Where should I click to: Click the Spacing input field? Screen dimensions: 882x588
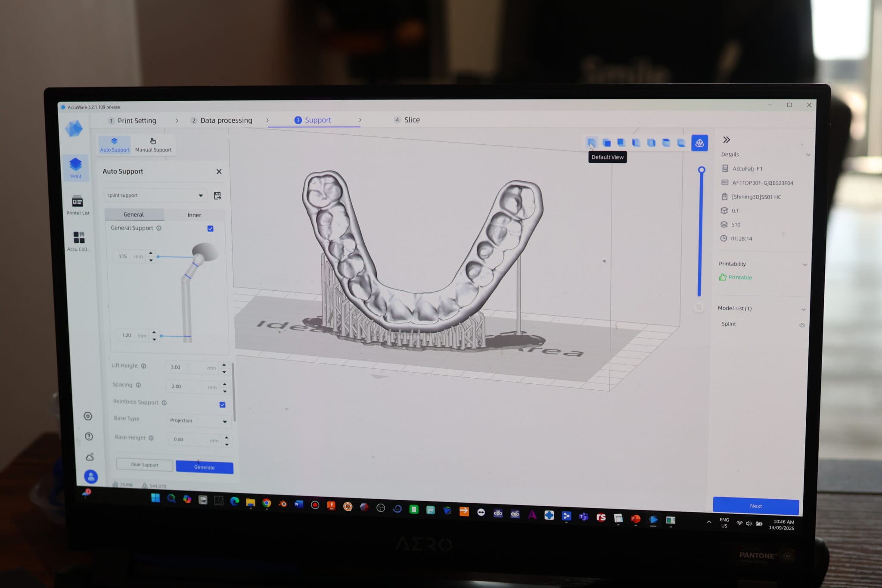pyautogui.click(x=194, y=387)
